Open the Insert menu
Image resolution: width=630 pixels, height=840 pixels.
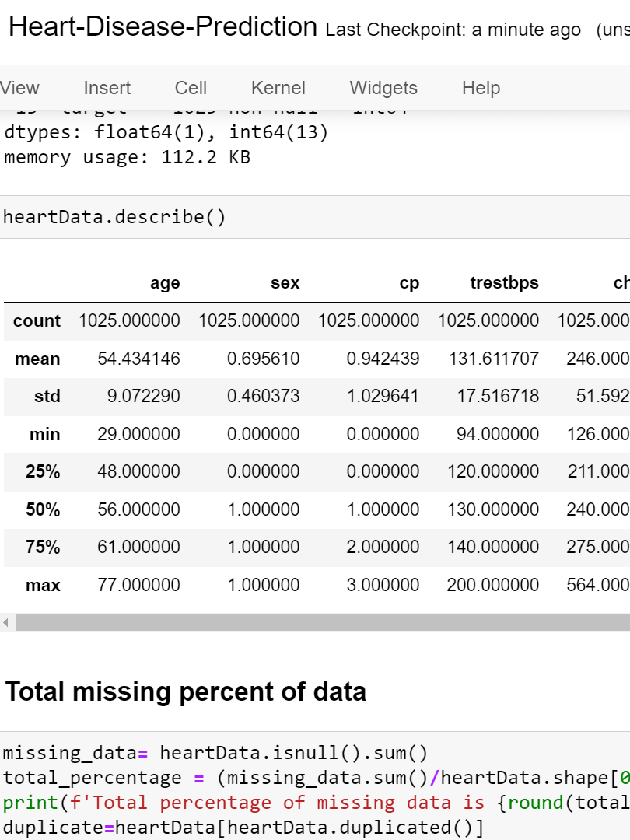coord(107,88)
